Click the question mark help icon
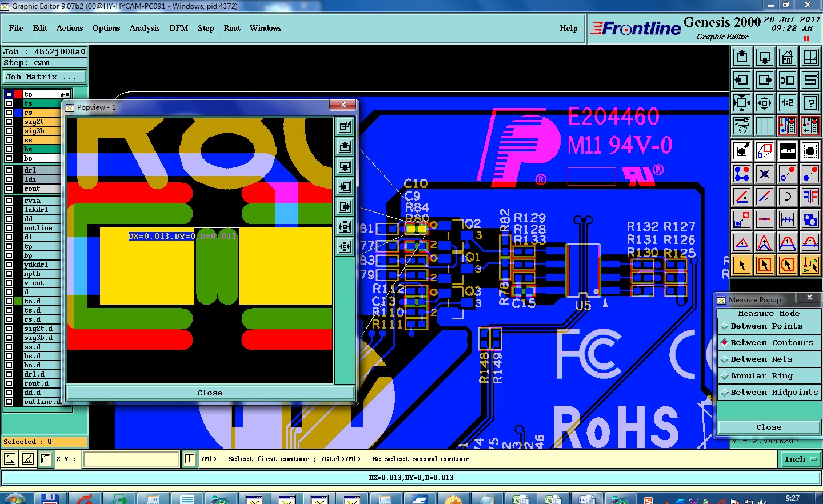The height and width of the screenshot is (504, 823). [x=810, y=103]
